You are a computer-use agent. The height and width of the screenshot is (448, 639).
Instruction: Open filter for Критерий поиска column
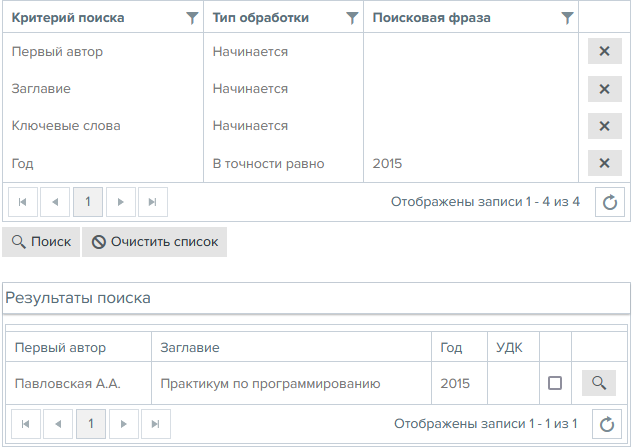(x=192, y=18)
